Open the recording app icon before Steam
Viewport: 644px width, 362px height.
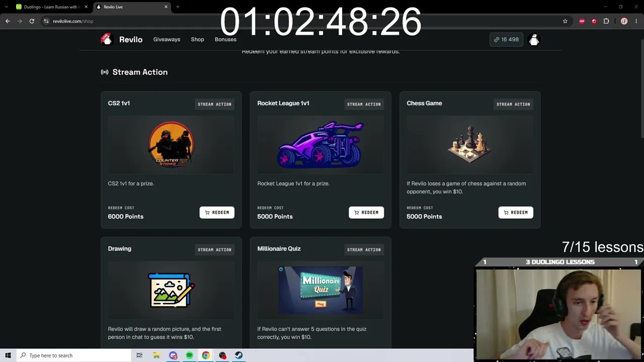click(x=222, y=355)
